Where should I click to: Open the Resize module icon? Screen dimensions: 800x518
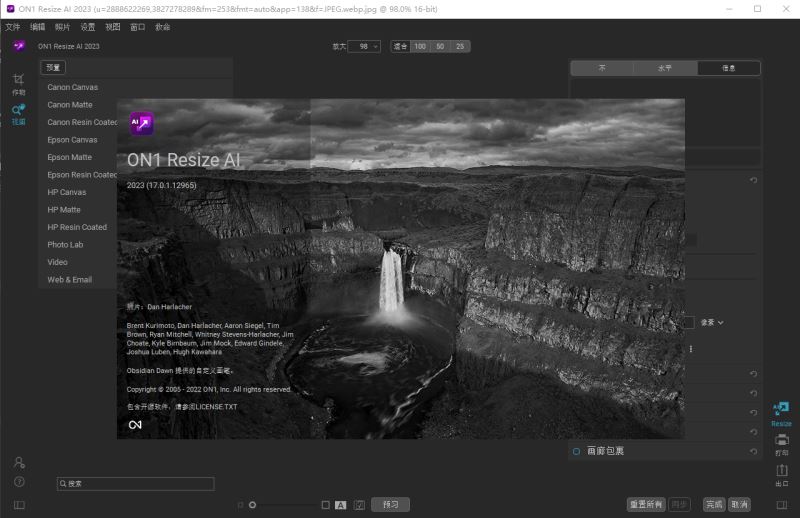[x=781, y=414]
